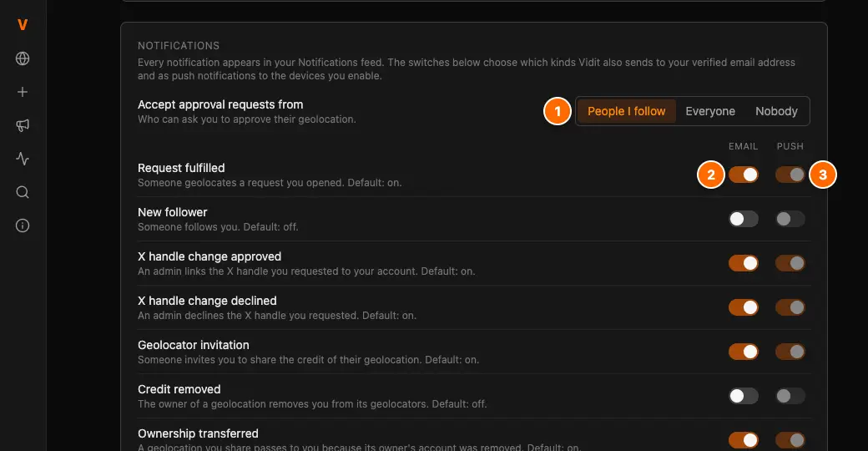The width and height of the screenshot is (868, 451).
Task: Click the 'PUSH' column header
Action: pos(790,146)
